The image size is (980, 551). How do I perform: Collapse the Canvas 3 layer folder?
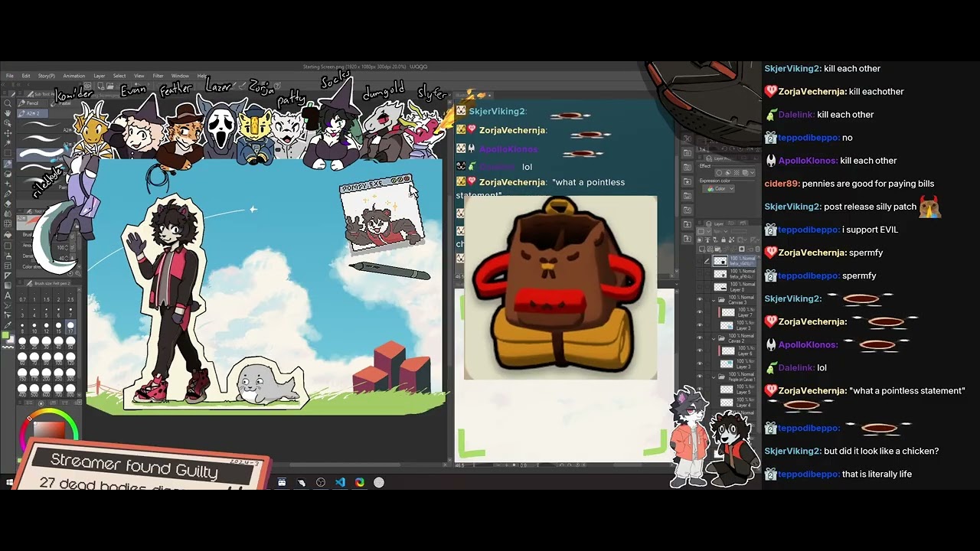pyautogui.click(x=714, y=300)
